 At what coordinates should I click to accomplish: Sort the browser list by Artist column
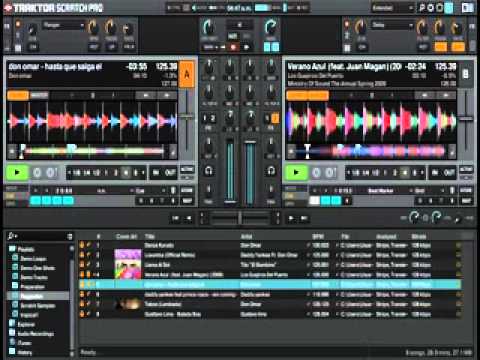[247, 236]
